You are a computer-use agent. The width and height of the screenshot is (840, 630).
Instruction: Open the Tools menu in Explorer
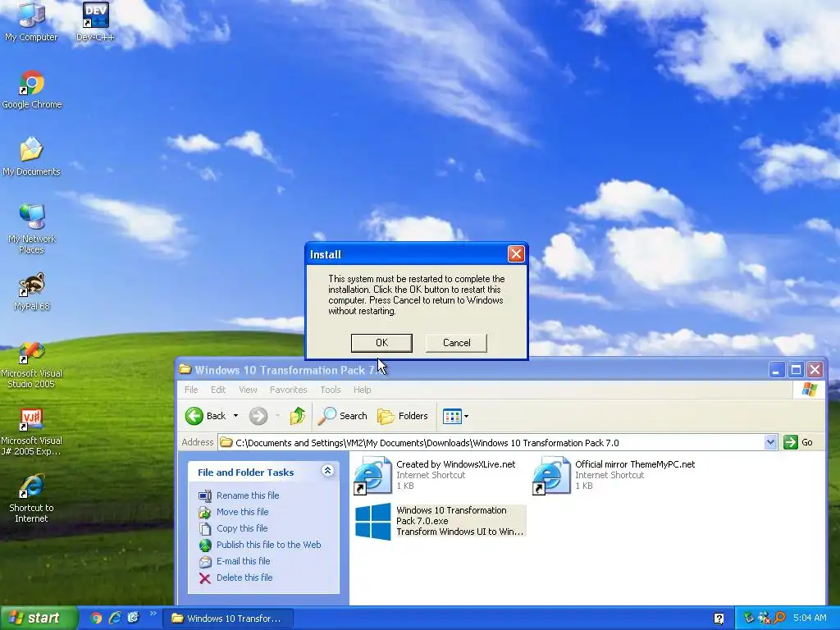(x=331, y=390)
